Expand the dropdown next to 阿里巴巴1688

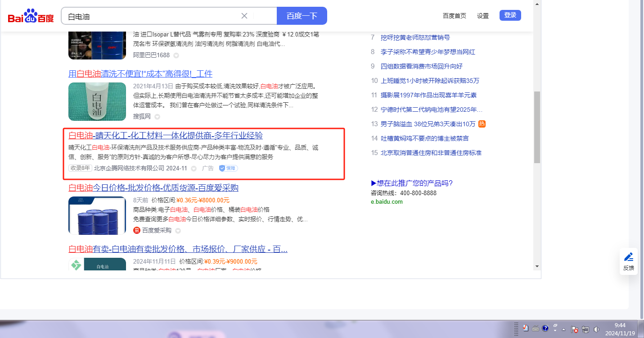[x=176, y=55]
